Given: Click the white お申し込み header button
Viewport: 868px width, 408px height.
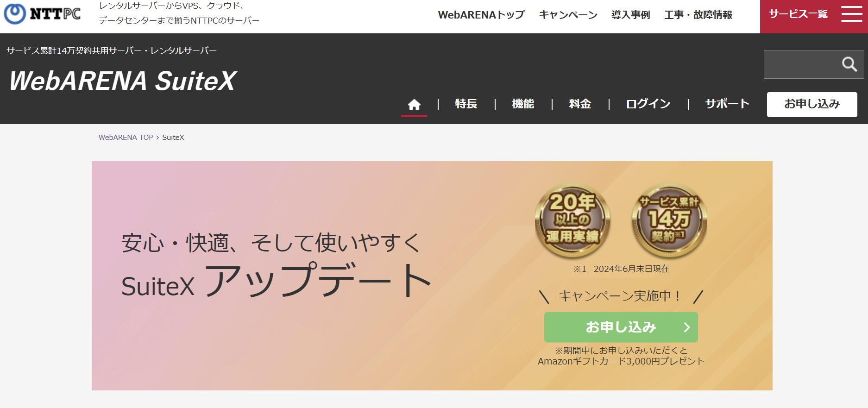Looking at the screenshot, I should [x=812, y=104].
